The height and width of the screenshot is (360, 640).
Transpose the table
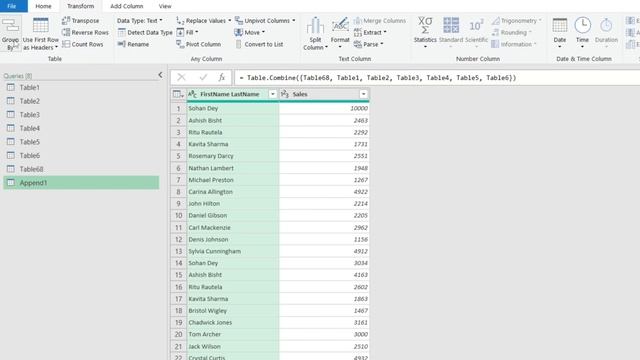click(81, 20)
